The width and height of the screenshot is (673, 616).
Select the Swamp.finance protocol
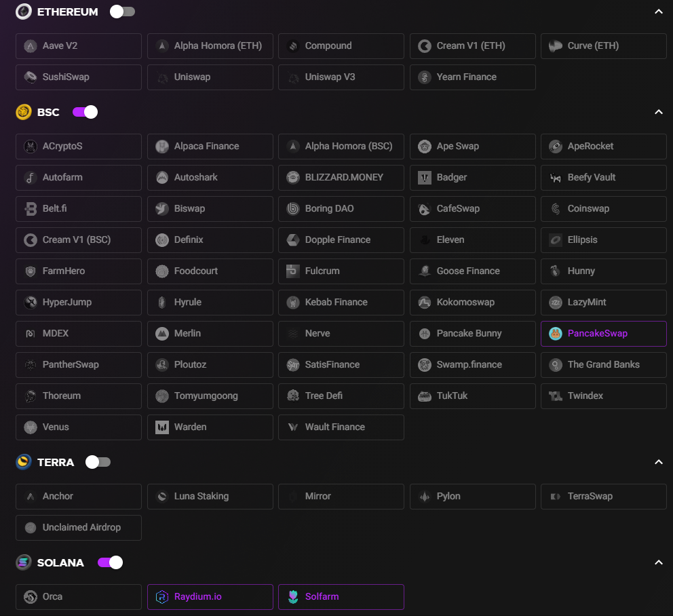473,365
